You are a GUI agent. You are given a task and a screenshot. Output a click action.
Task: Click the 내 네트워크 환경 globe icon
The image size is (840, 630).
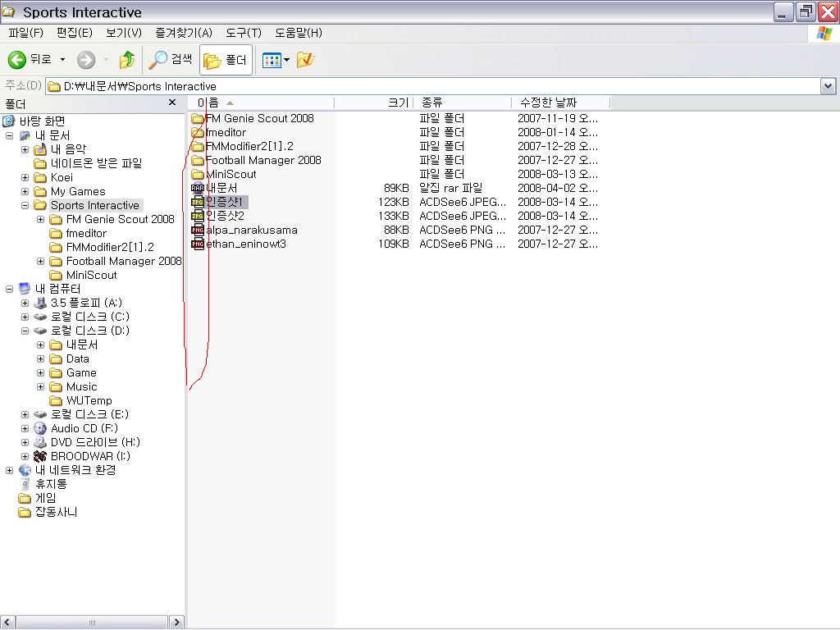tap(25, 470)
